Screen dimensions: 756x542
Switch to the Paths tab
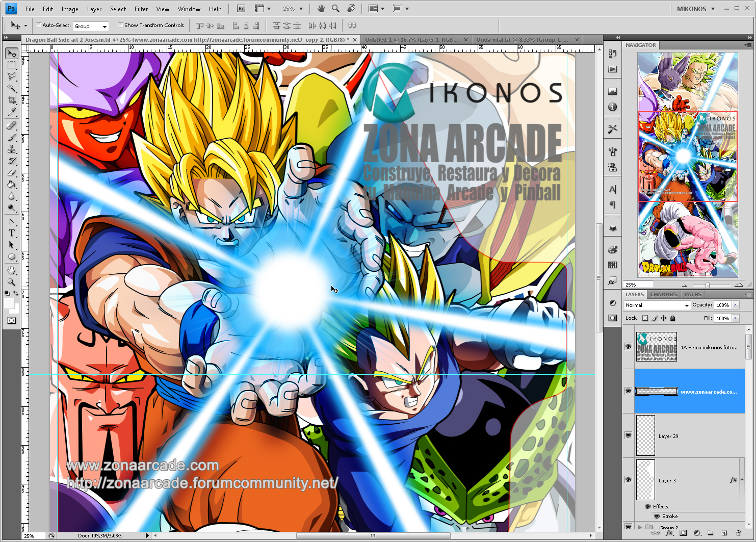pyautogui.click(x=693, y=294)
